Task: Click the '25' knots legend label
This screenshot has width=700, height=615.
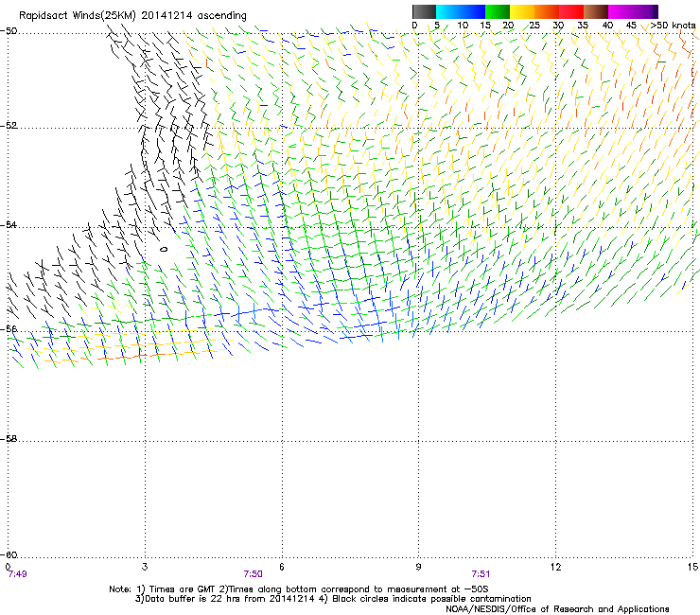Action: (x=534, y=26)
